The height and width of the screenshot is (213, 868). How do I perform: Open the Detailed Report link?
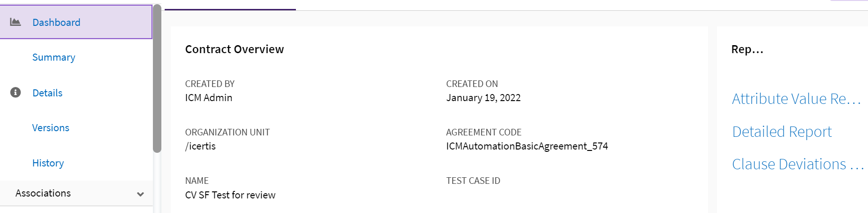[782, 132]
